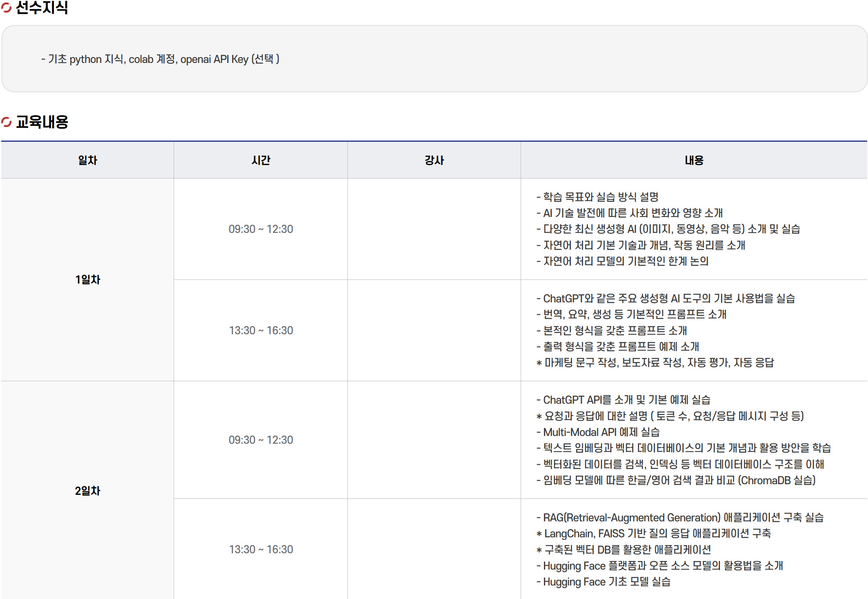Click the 교육내용 section heading
This screenshot has width=868, height=599.
pyautogui.click(x=42, y=122)
